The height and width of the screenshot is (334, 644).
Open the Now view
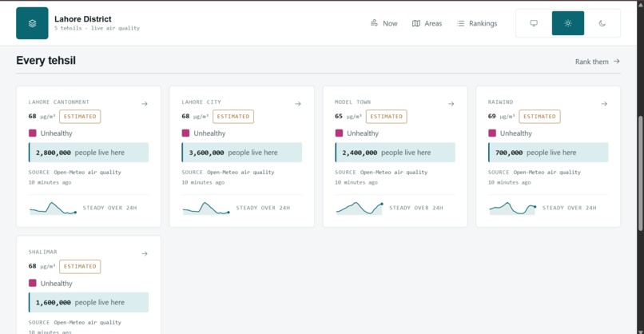[x=384, y=23]
